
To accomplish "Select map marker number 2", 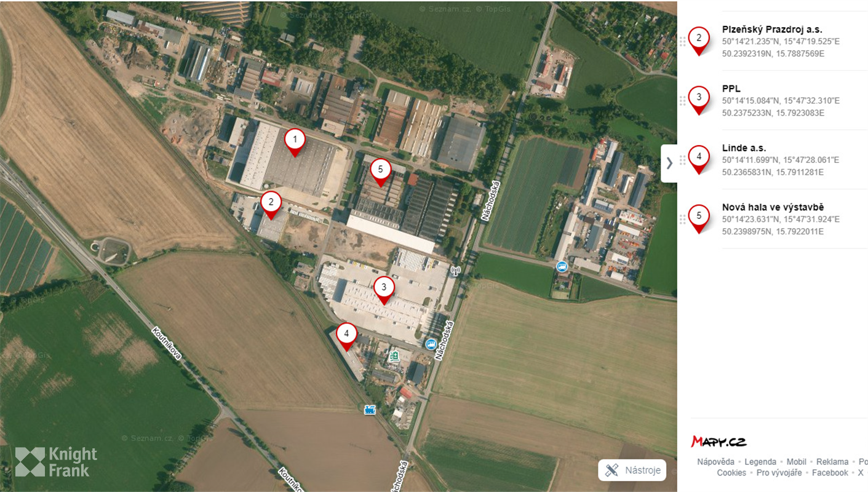I will tap(271, 204).
